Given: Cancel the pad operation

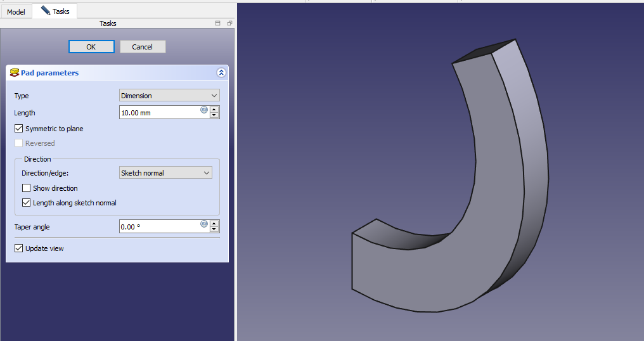Looking at the screenshot, I should click(142, 47).
